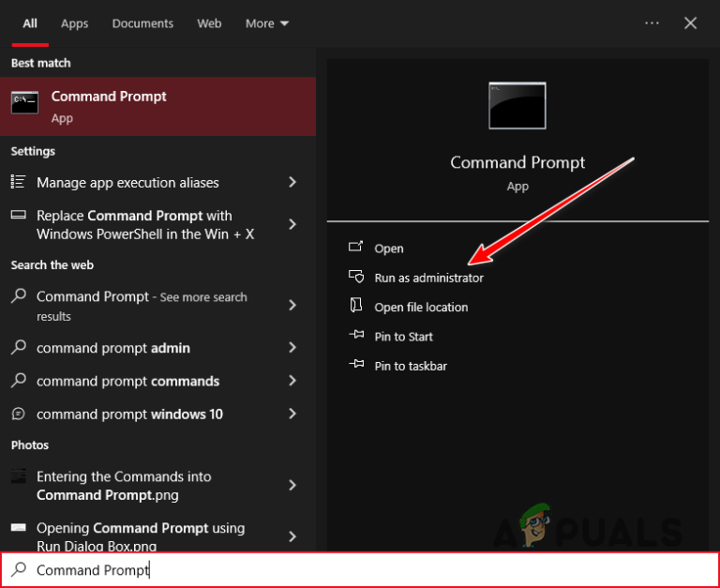720x588 pixels.
Task: Click the Open file location folder icon
Action: click(x=356, y=306)
